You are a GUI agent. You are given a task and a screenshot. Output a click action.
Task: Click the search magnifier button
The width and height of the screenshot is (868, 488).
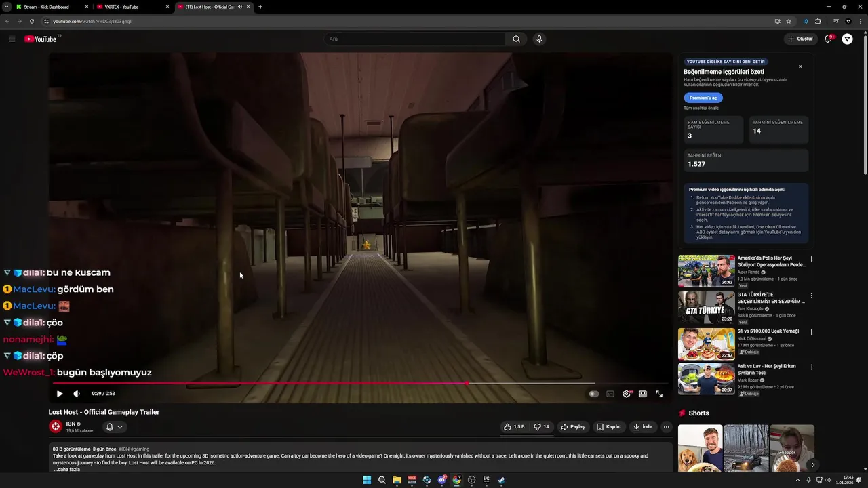(516, 39)
